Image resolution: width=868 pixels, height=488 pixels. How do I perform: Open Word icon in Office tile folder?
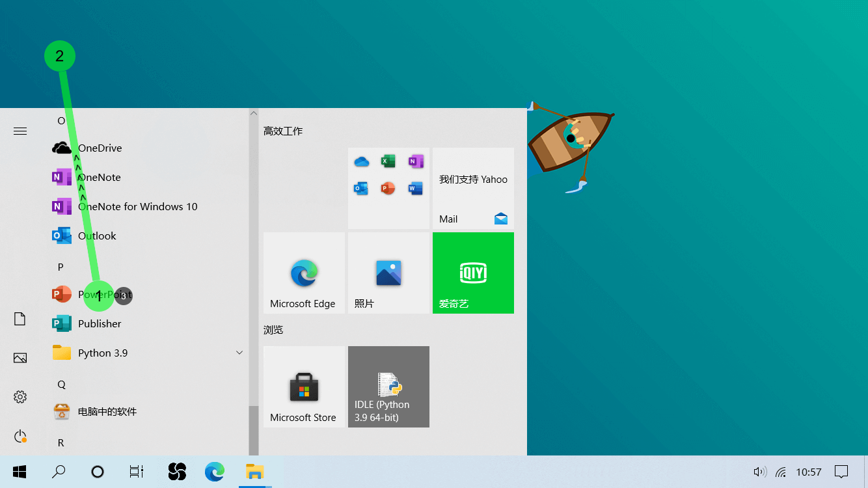pos(416,188)
